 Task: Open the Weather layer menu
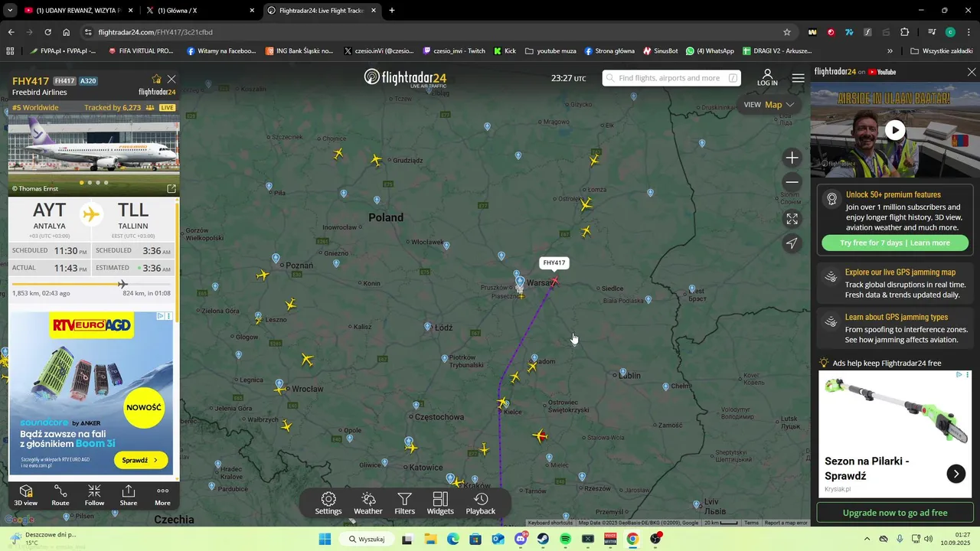pyautogui.click(x=368, y=504)
